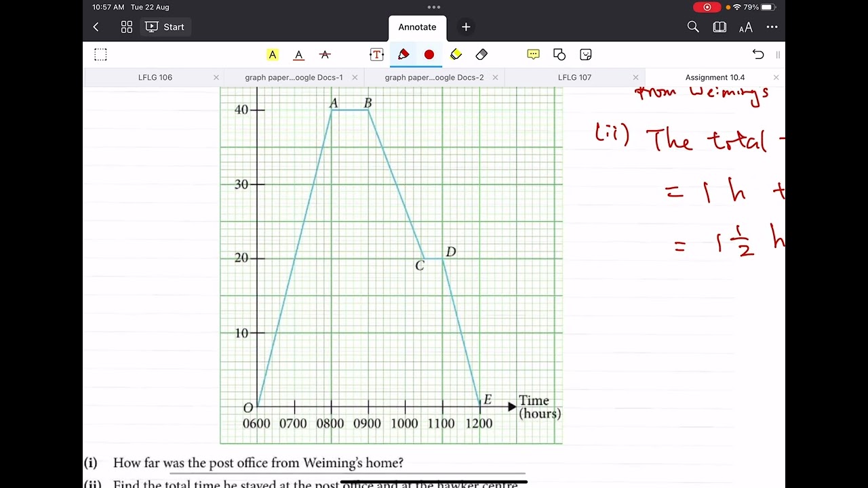Tap point E label on graph
The width and height of the screenshot is (868, 488).
487,400
